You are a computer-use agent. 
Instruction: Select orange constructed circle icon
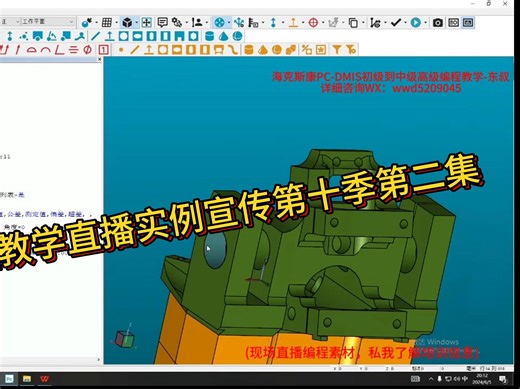[163, 50]
